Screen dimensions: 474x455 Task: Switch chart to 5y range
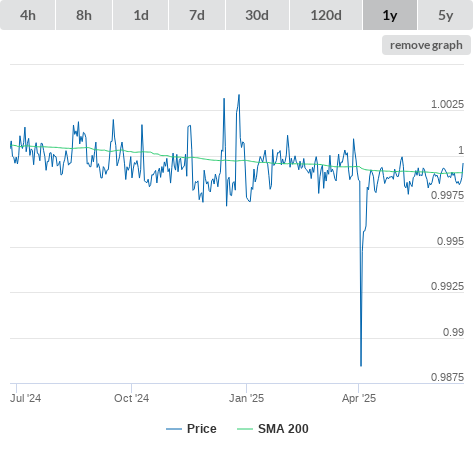[x=446, y=15]
